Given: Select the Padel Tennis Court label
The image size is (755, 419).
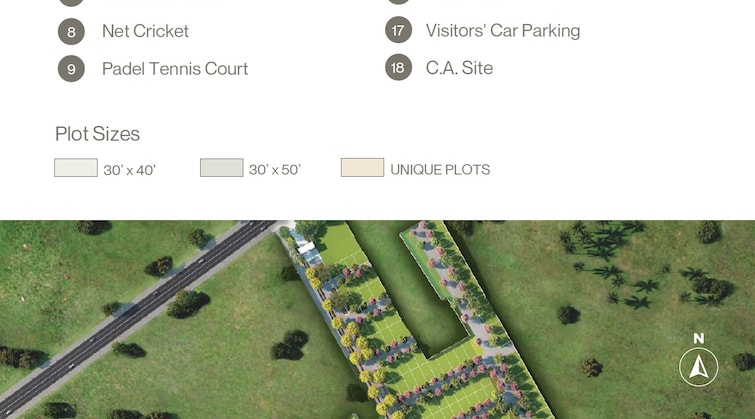Looking at the screenshot, I should 175,69.
